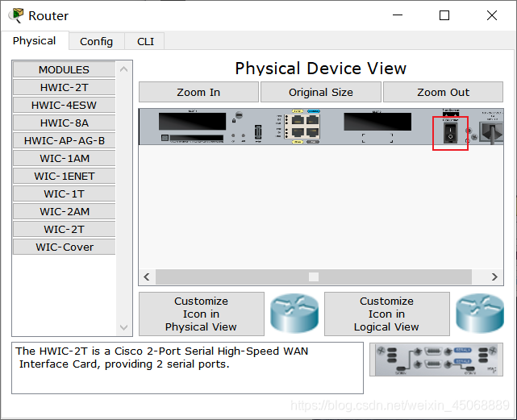Click the module list scroll-down arrow
The image size is (517, 420).
124,327
